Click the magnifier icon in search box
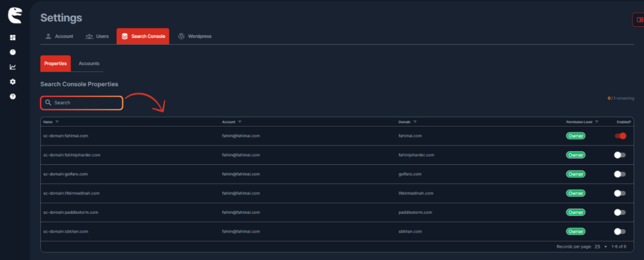 point(48,102)
